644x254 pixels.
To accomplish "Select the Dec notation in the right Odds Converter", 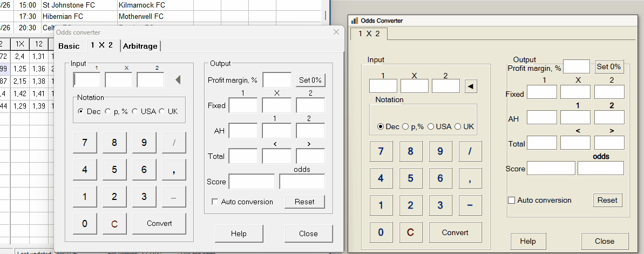I will (388, 126).
